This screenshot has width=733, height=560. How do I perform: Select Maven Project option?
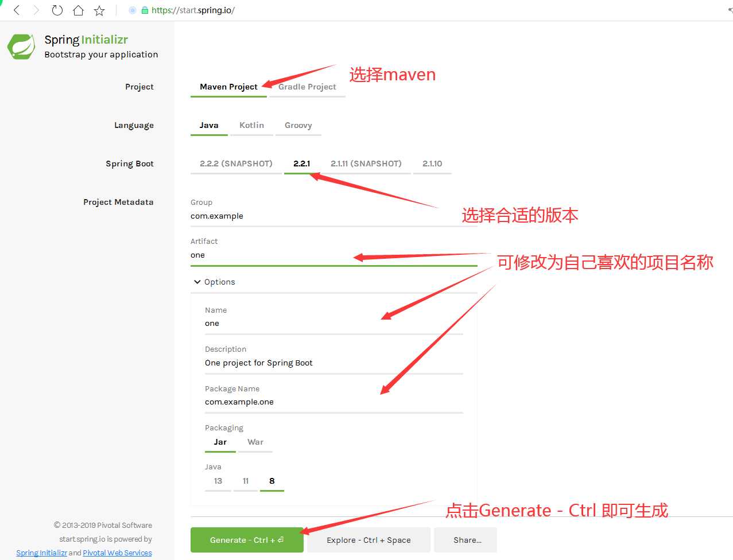(x=228, y=87)
